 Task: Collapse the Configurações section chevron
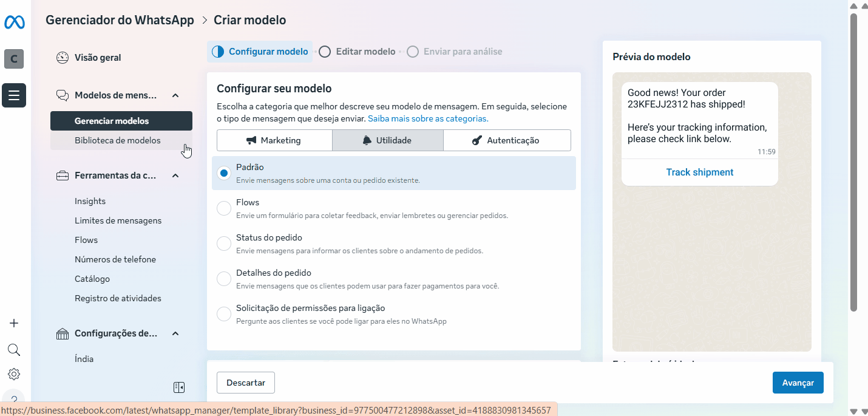pos(175,333)
